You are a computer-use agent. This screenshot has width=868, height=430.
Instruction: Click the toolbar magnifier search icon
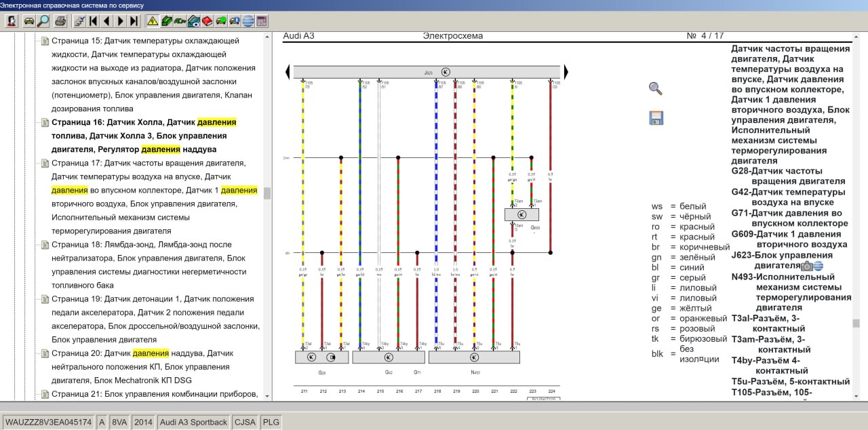point(43,21)
